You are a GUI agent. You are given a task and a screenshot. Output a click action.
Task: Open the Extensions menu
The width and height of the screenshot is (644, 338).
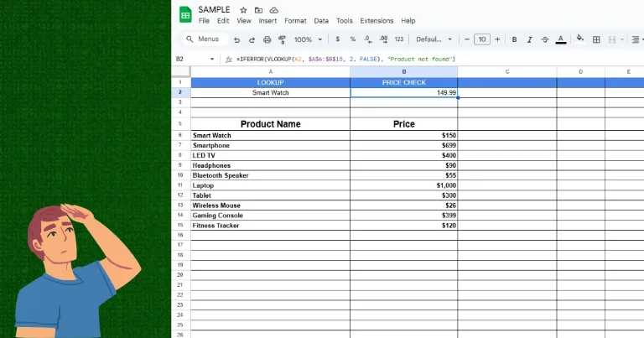pyautogui.click(x=377, y=21)
